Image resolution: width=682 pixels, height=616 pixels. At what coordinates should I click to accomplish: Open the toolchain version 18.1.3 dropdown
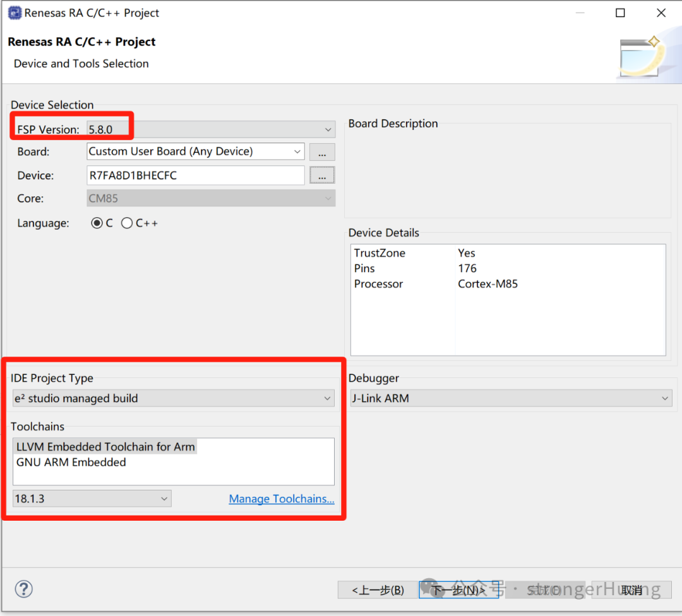tap(92, 499)
